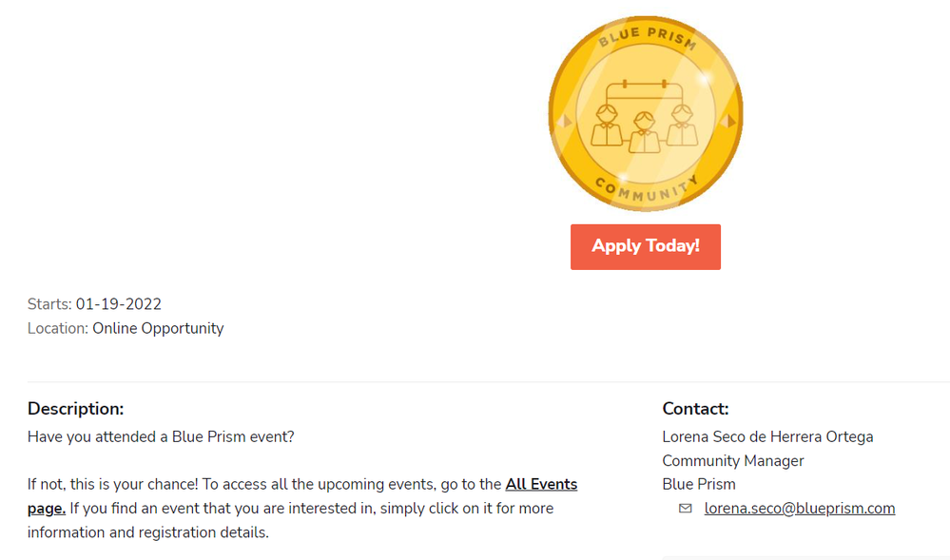
Task: Select the right person figure in badge
Action: (x=682, y=126)
